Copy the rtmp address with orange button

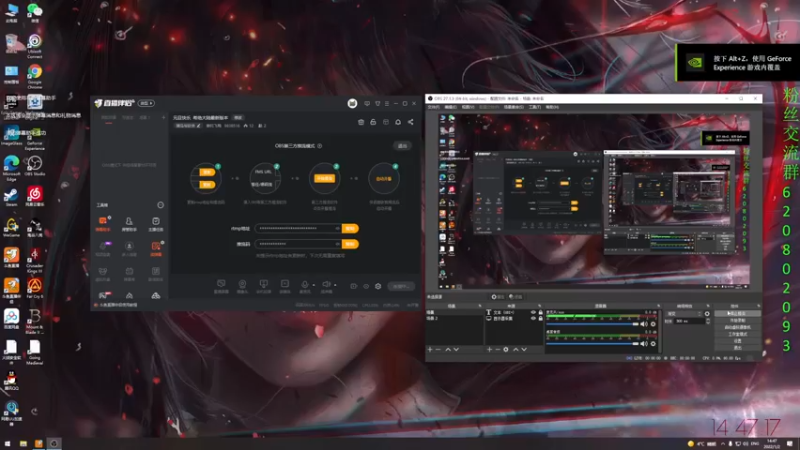point(350,229)
